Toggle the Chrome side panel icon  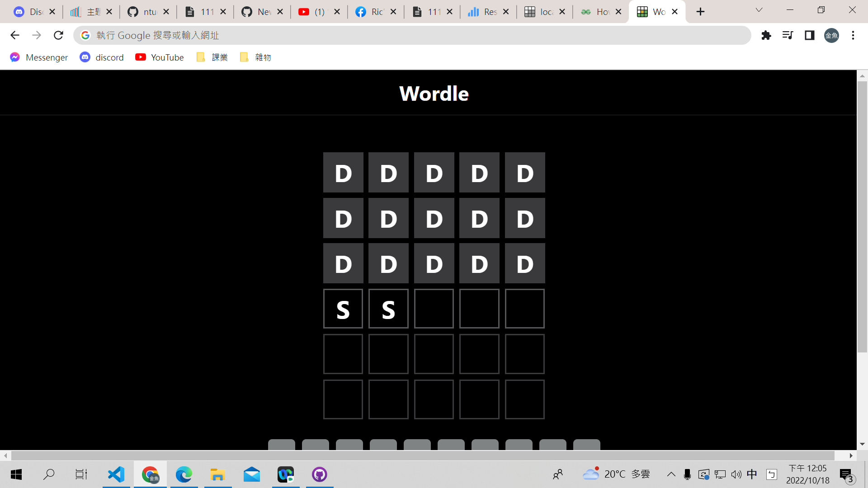coord(809,35)
